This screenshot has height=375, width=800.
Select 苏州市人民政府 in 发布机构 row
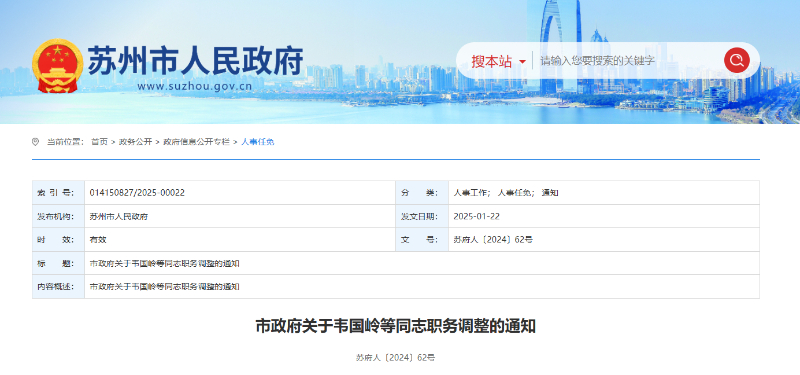coord(119,216)
